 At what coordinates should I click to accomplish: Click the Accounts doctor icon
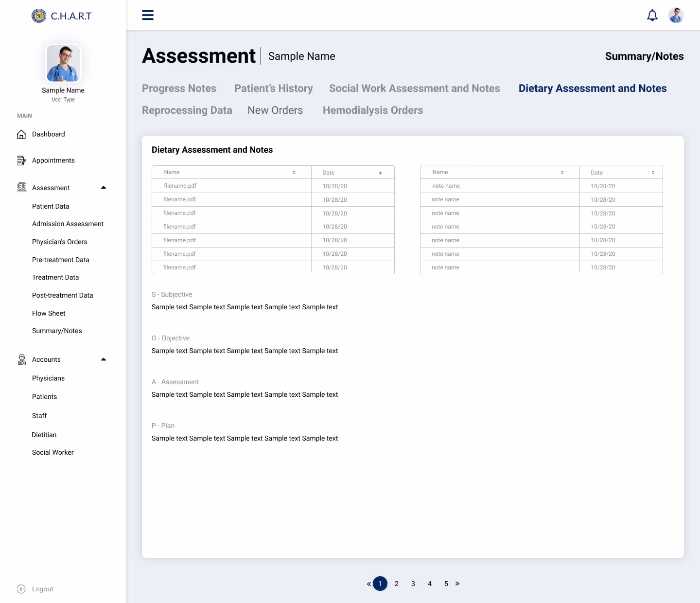22,359
